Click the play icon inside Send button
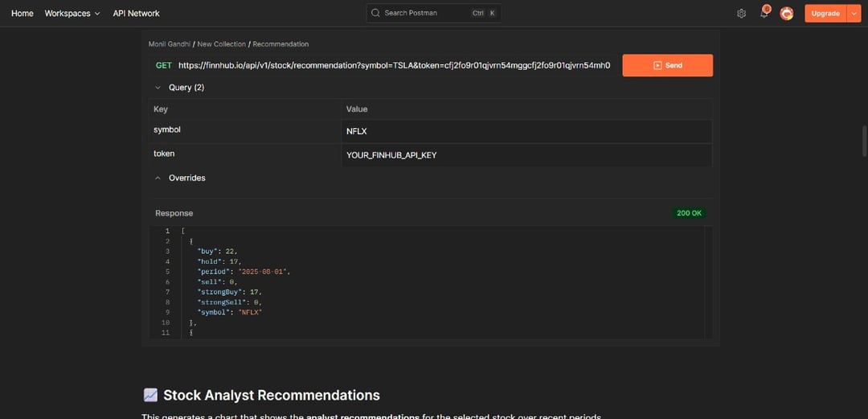The width and height of the screenshot is (868, 419). (657, 65)
